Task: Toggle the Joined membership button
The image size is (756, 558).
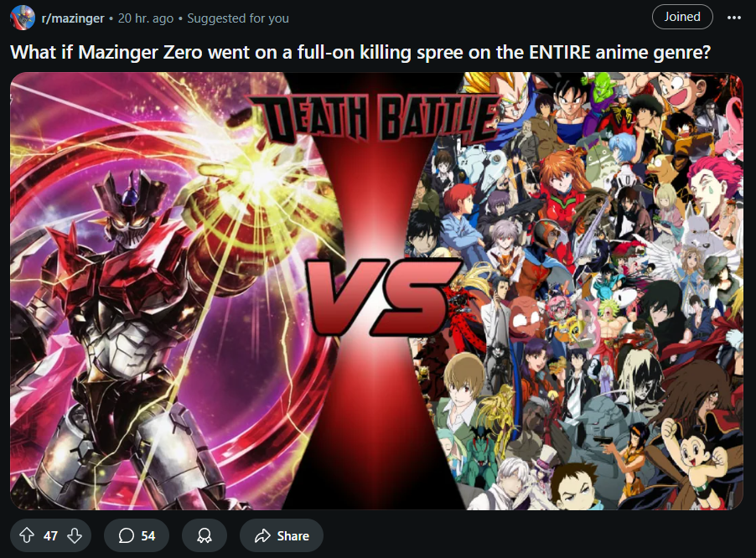Action: coord(681,17)
